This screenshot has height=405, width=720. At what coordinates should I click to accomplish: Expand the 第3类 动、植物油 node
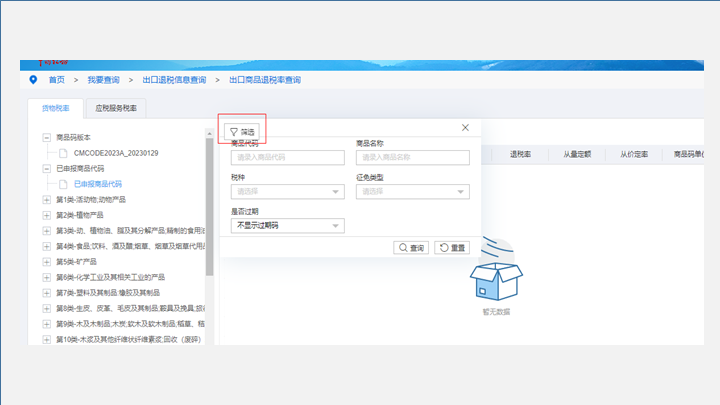(x=46, y=231)
